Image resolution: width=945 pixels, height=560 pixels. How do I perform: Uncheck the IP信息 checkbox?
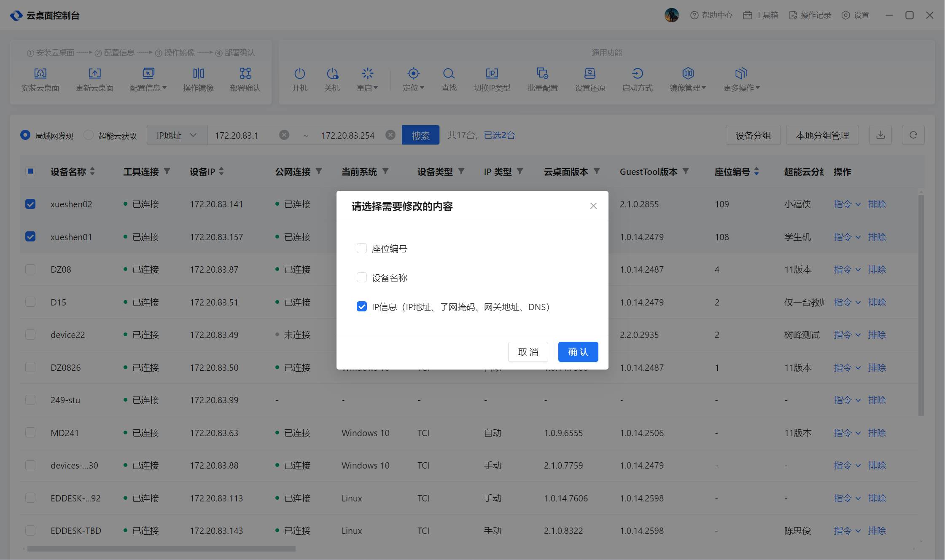362,306
